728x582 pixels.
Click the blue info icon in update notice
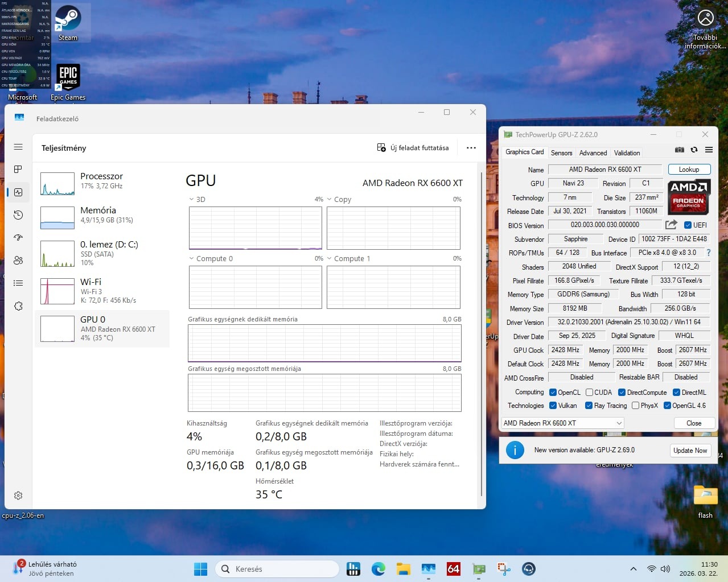coord(515,450)
